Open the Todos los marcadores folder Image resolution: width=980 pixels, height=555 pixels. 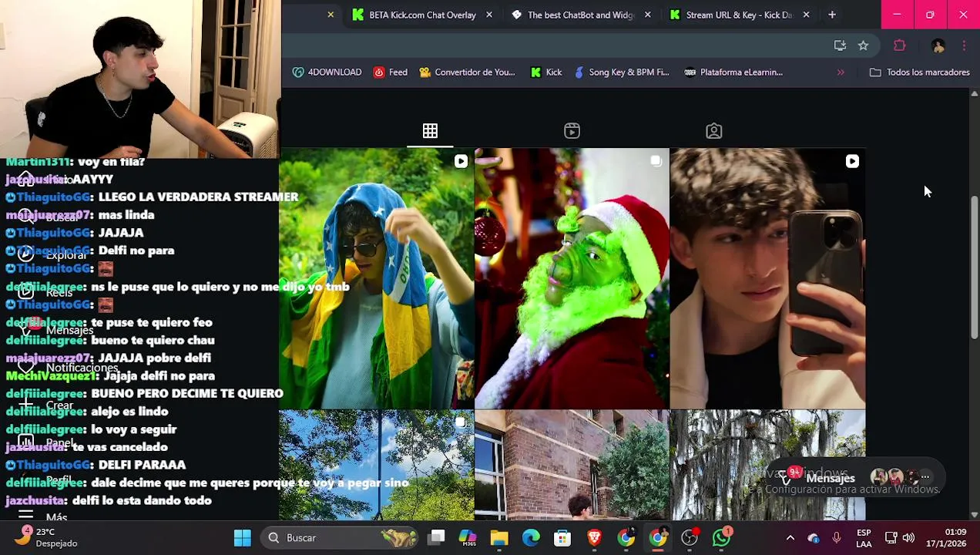coord(920,72)
